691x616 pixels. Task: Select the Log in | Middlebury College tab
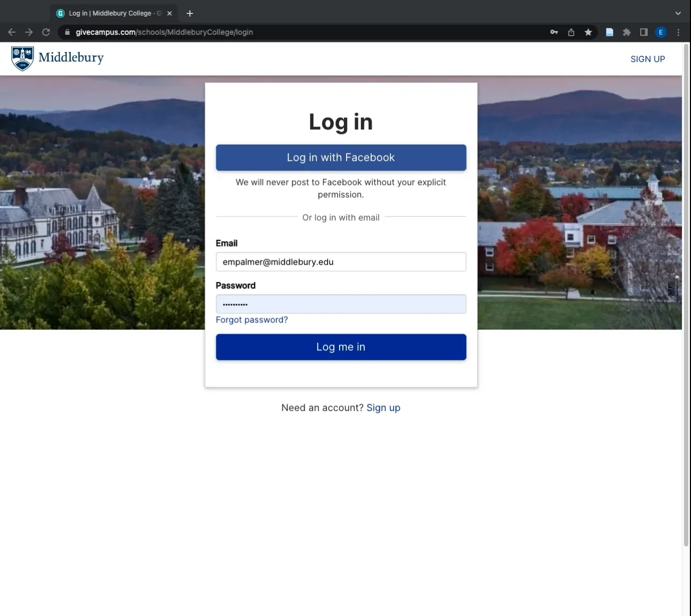115,13
